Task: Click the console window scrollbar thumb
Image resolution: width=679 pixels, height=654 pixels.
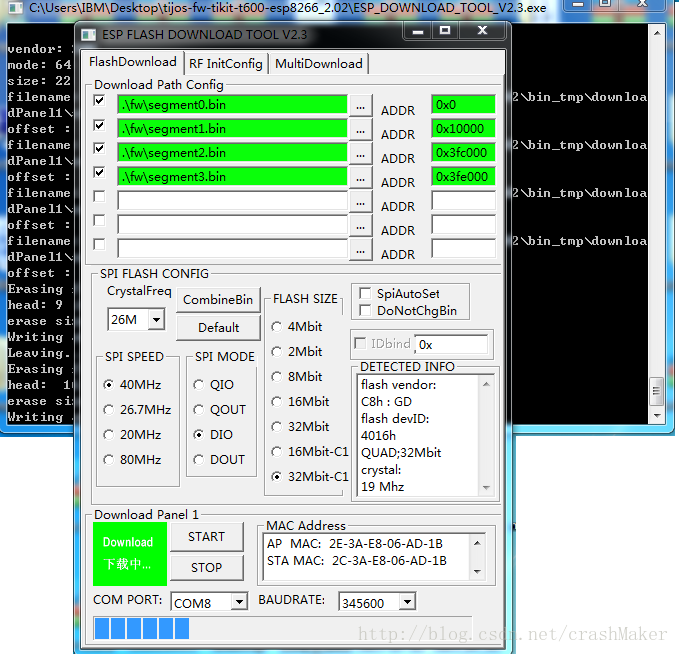Action: coord(656,391)
